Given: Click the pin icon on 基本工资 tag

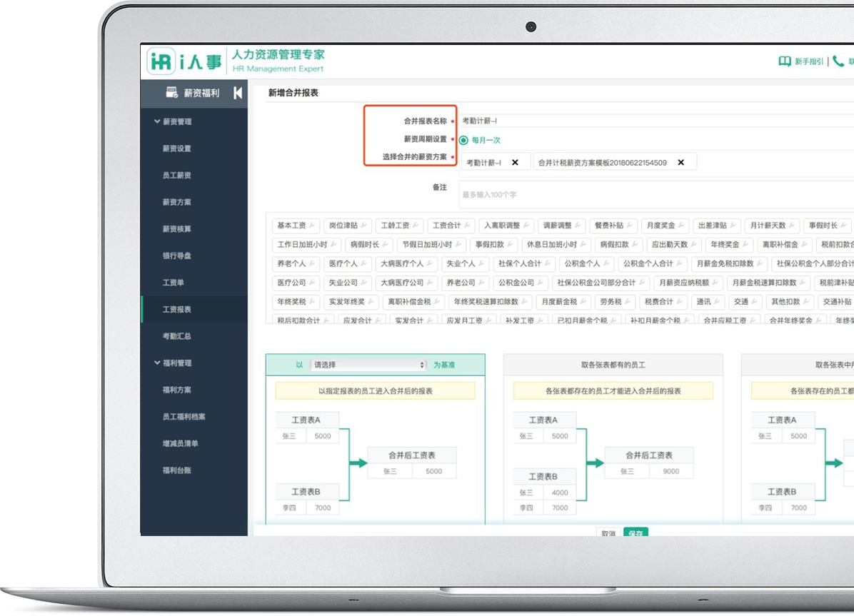Looking at the screenshot, I should tap(312, 226).
